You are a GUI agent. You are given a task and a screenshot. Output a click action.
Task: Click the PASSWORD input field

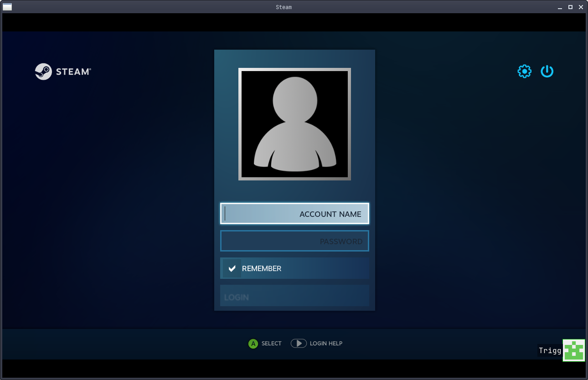(x=294, y=241)
